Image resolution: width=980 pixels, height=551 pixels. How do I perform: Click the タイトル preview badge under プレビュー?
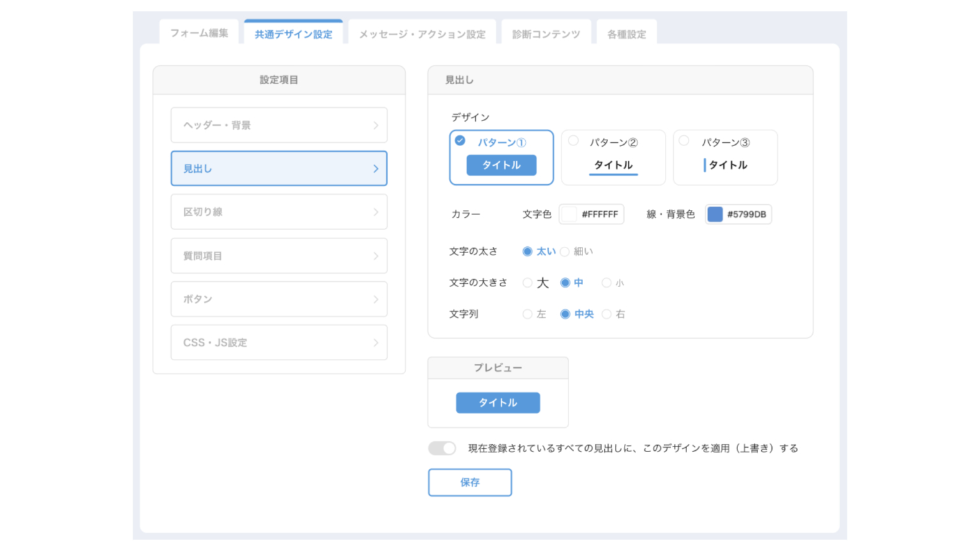[498, 402]
